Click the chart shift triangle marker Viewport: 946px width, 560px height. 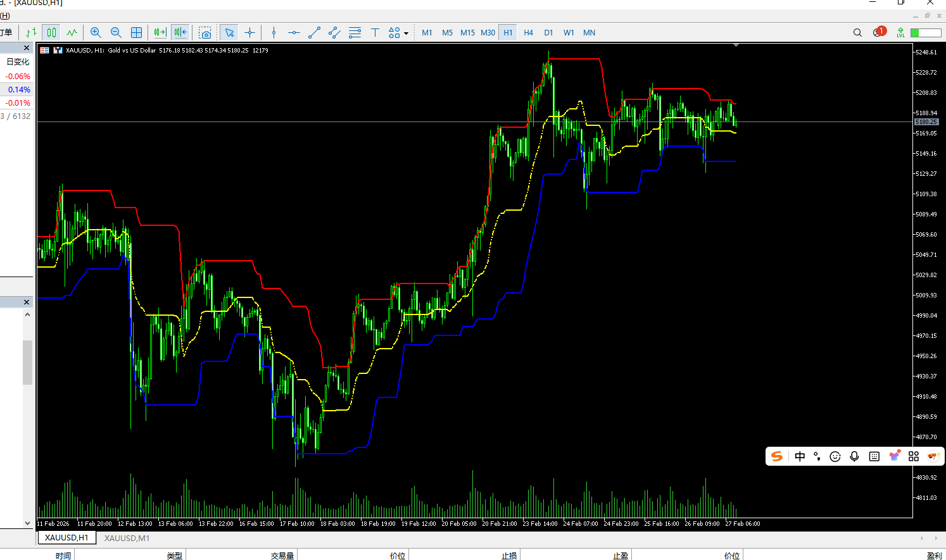[736, 46]
